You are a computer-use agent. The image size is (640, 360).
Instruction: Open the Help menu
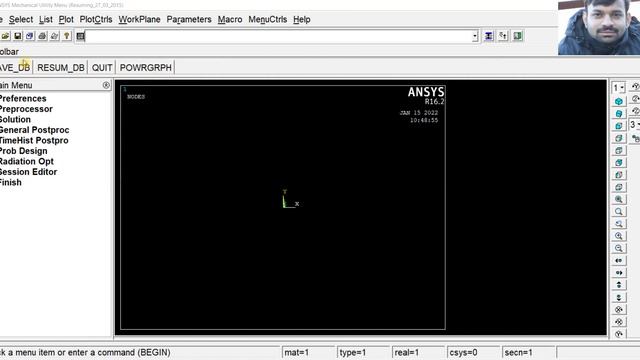(x=302, y=20)
